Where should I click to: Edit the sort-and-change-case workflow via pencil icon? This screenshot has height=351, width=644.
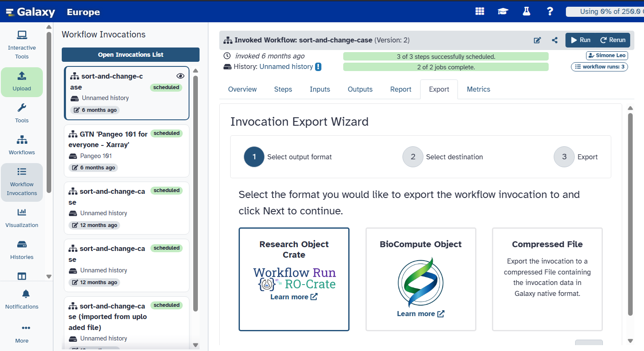537,40
